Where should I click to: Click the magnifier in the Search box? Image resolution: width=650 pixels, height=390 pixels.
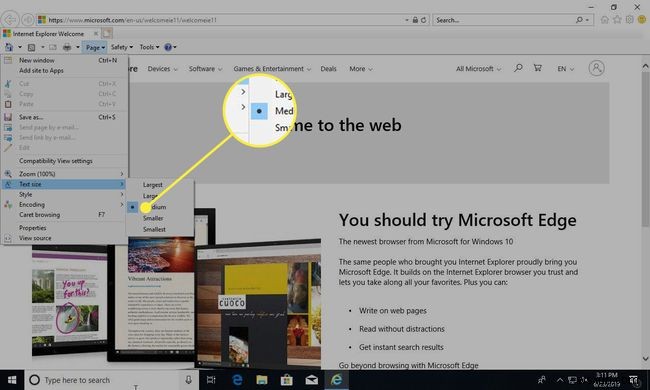click(x=579, y=20)
